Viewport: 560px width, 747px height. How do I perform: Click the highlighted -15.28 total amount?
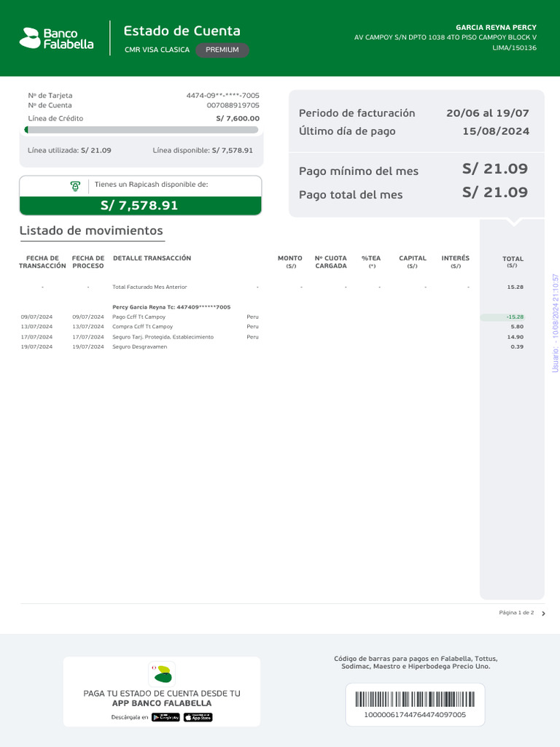pyautogui.click(x=515, y=317)
